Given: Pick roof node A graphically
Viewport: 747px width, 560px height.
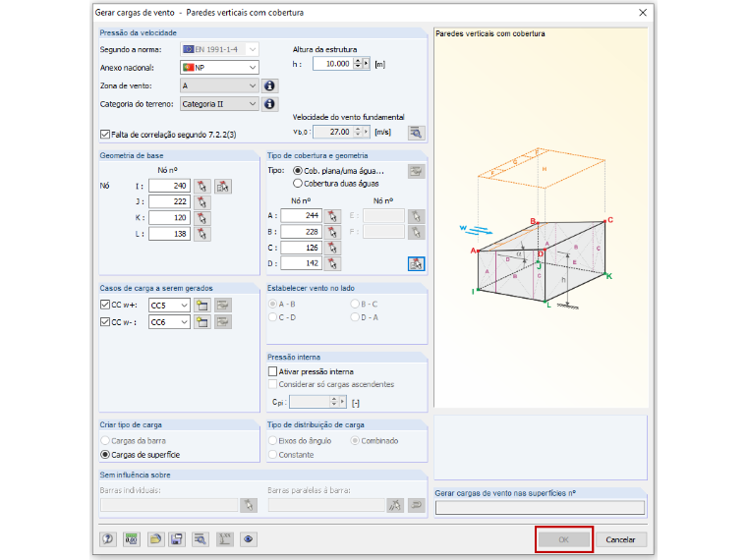Looking at the screenshot, I should coord(332,216).
